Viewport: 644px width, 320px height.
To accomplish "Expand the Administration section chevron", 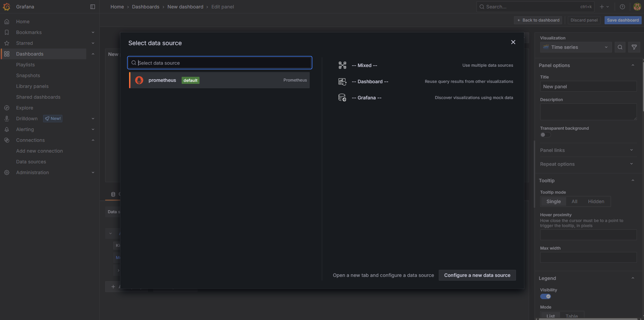I will point(93,172).
